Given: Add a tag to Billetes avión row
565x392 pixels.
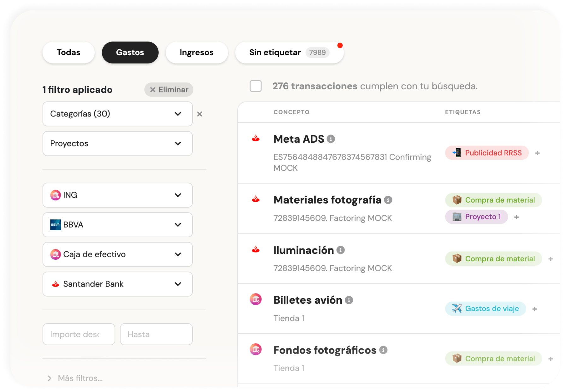Looking at the screenshot, I should 535,309.
